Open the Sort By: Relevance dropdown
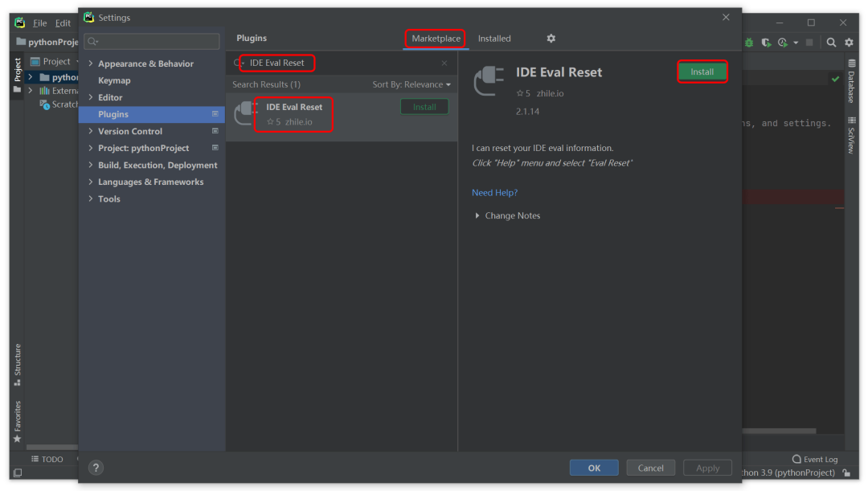 (411, 84)
